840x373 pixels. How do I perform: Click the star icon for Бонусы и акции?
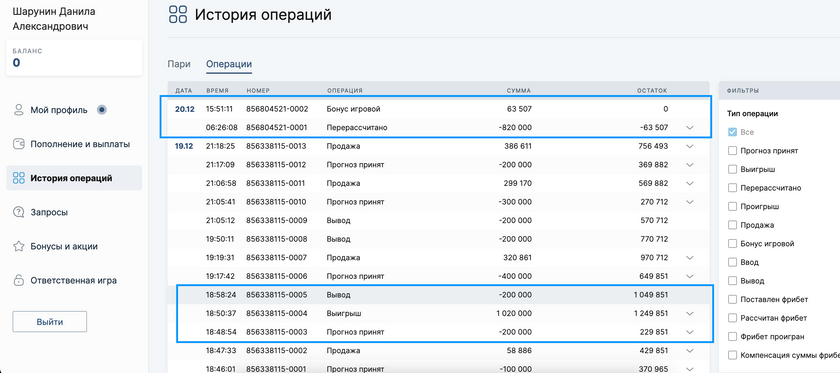19,247
